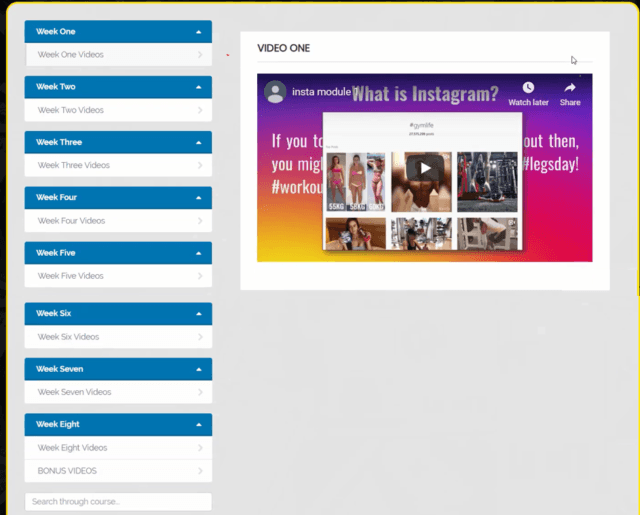The width and height of the screenshot is (640, 515).
Task: Collapse the Week Five section arrow
Action: (x=199, y=253)
